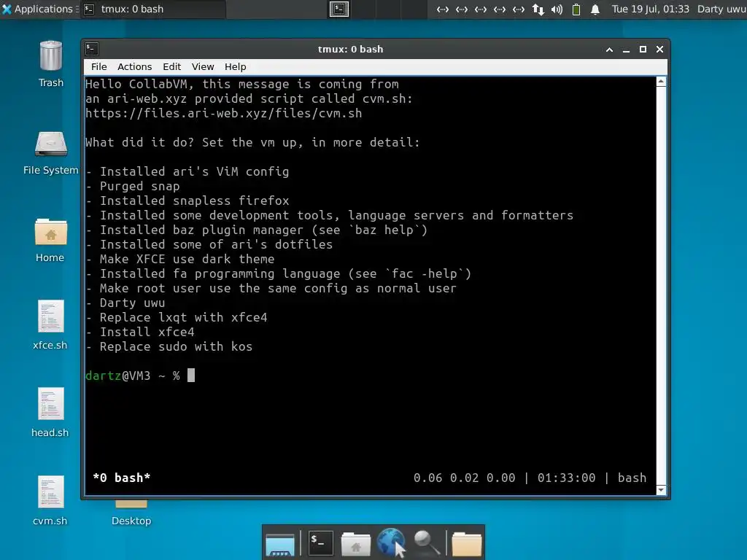Launch terminal emulator from the dock
The height and width of the screenshot is (560, 747).
320,542
